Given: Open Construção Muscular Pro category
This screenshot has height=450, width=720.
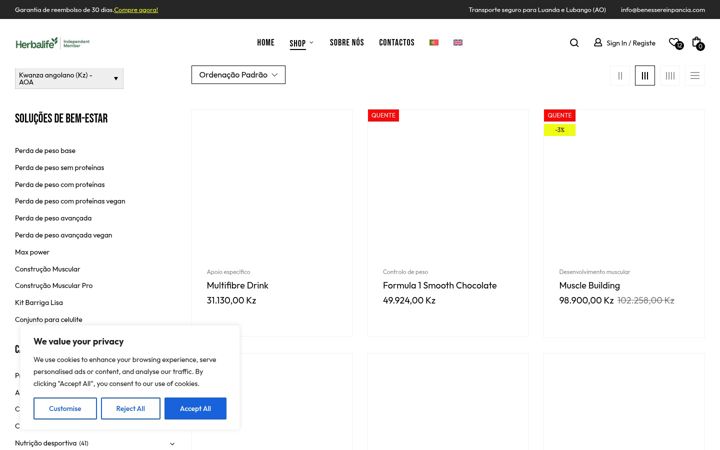Looking at the screenshot, I should (x=54, y=286).
